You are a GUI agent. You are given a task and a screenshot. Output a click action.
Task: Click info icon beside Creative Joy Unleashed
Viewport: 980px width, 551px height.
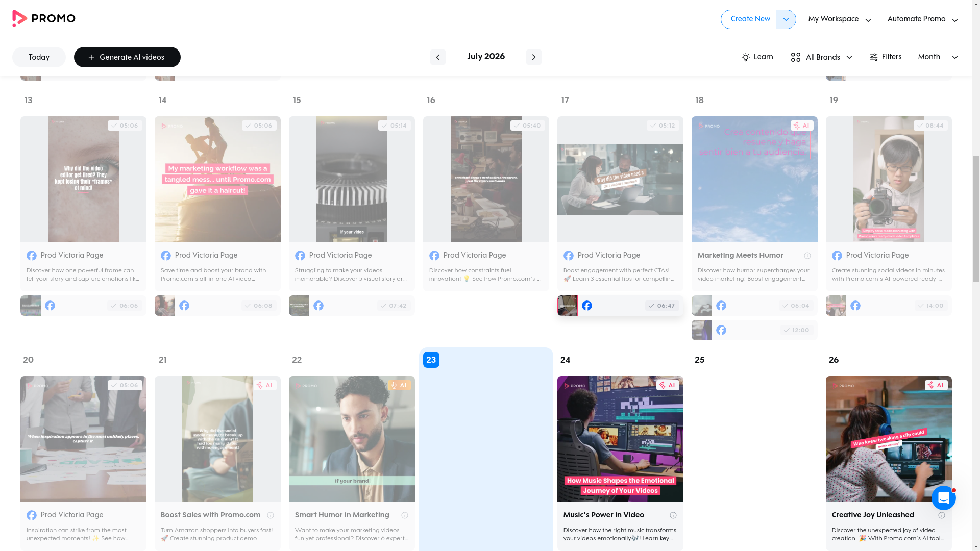coord(941,515)
